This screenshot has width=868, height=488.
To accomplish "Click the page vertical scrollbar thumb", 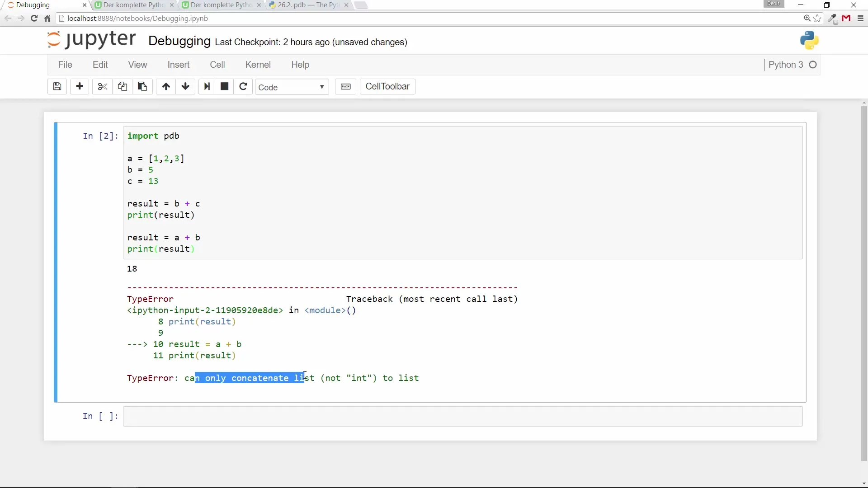I will [x=864, y=283].
